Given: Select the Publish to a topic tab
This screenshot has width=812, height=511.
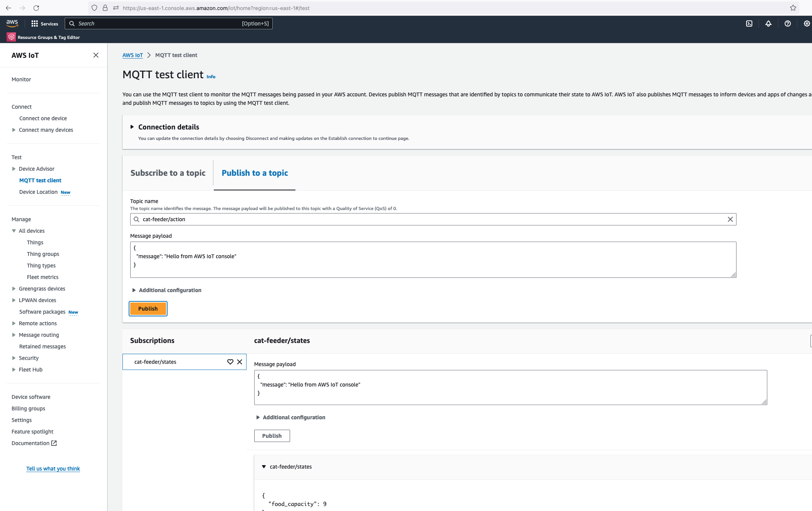Looking at the screenshot, I should pyautogui.click(x=255, y=173).
